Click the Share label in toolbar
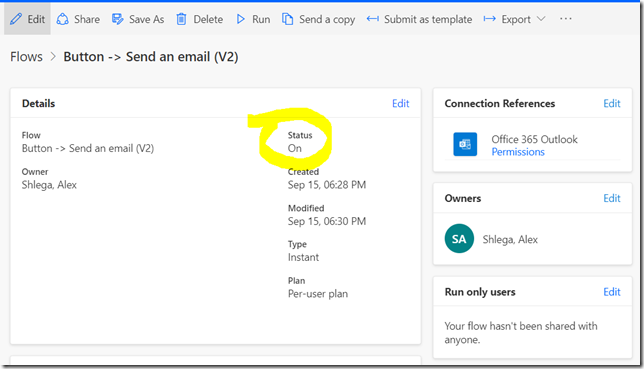This screenshot has width=644, height=369. tap(87, 19)
